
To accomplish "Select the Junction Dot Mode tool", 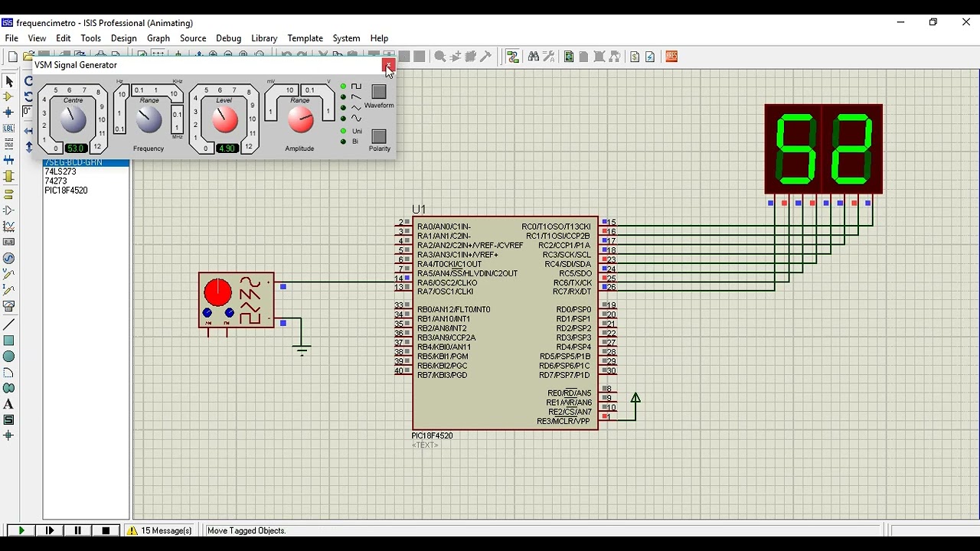I will click(9, 112).
